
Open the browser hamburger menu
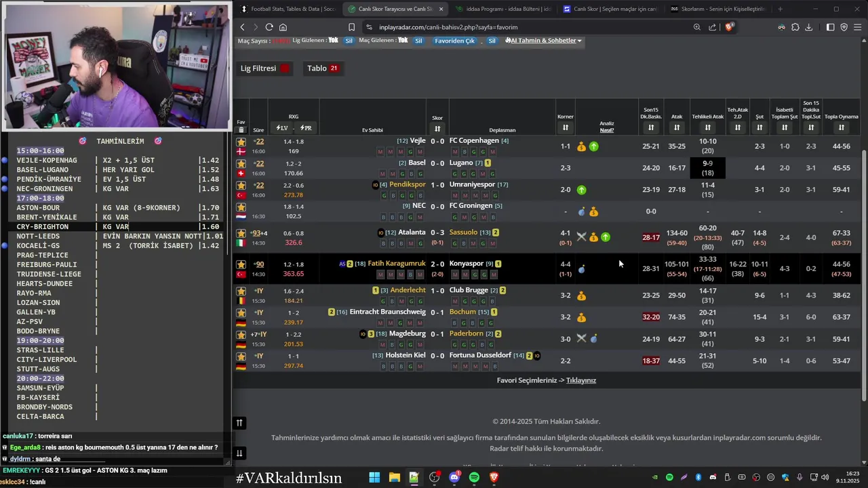[x=857, y=27]
